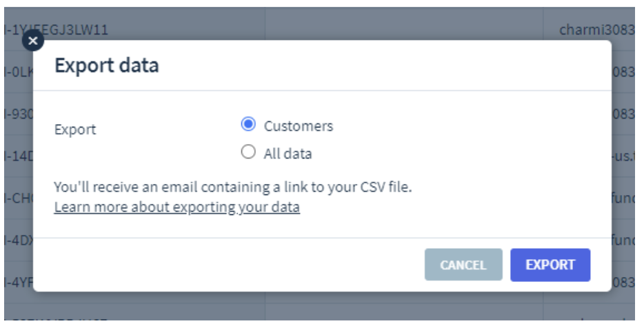Click the CSV file email notice text
The height and width of the screenshot is (328, 644).
click(233, 187)
